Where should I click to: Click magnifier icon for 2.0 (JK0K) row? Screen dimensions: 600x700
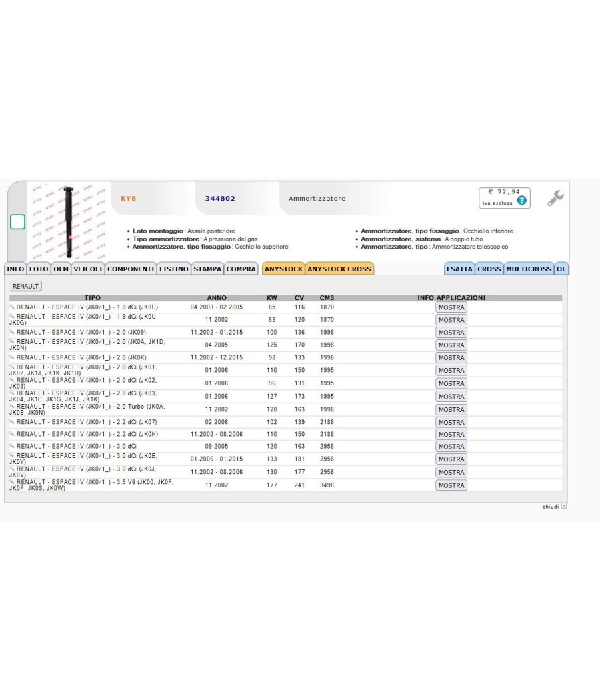click(12, 357)
